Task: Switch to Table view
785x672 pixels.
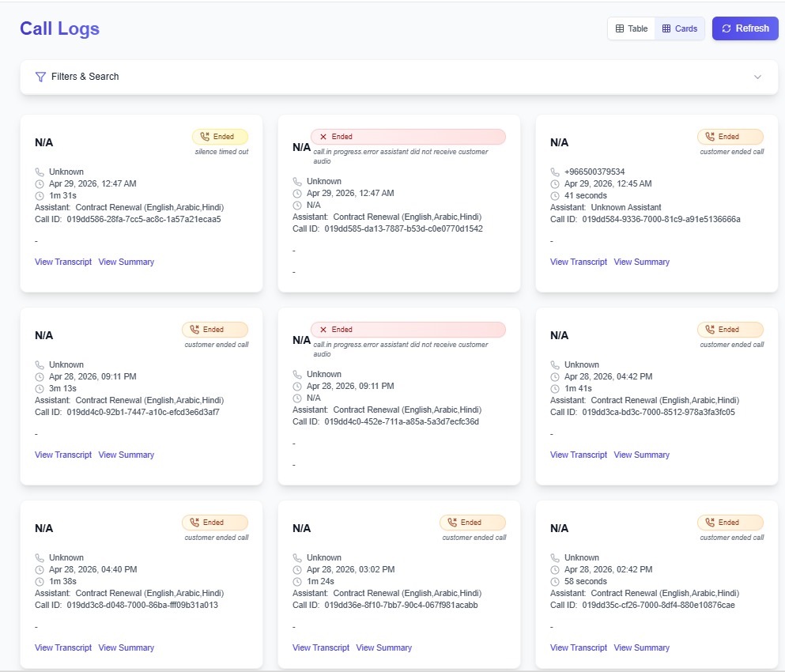Action: pos(632,28)
